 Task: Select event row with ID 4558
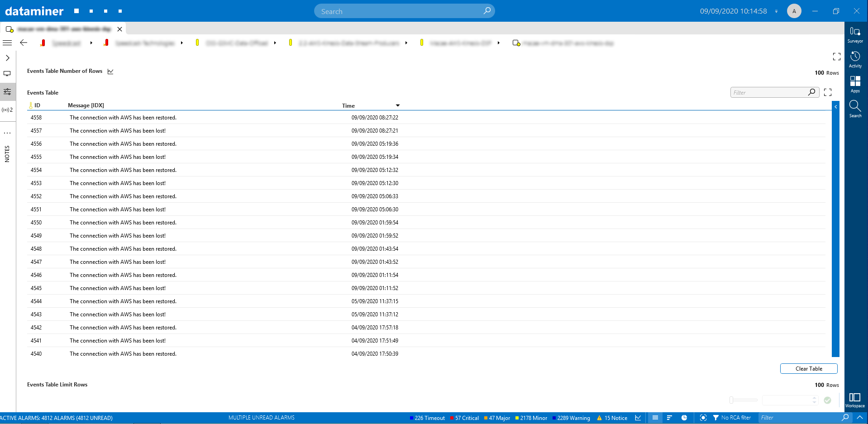pyautogui.click(x=426, y=118)
